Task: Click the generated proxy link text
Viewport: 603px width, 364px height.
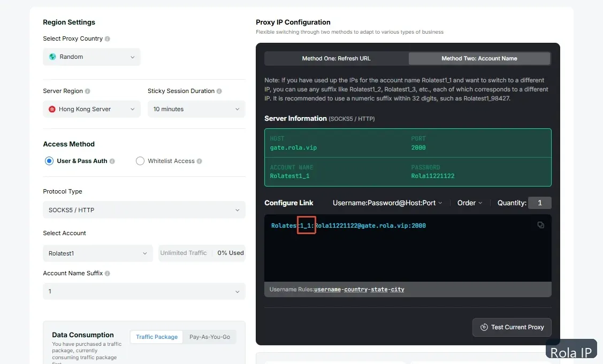Action: (x=348, y=226)
